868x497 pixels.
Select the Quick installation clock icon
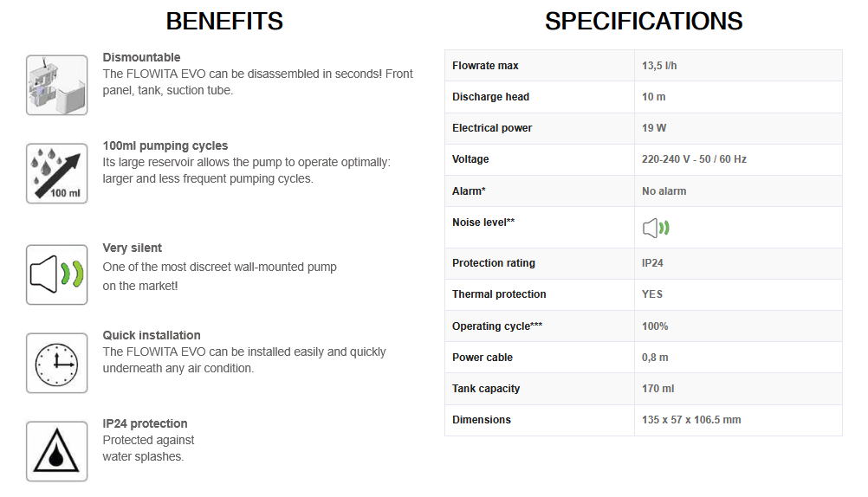(56, 363)
